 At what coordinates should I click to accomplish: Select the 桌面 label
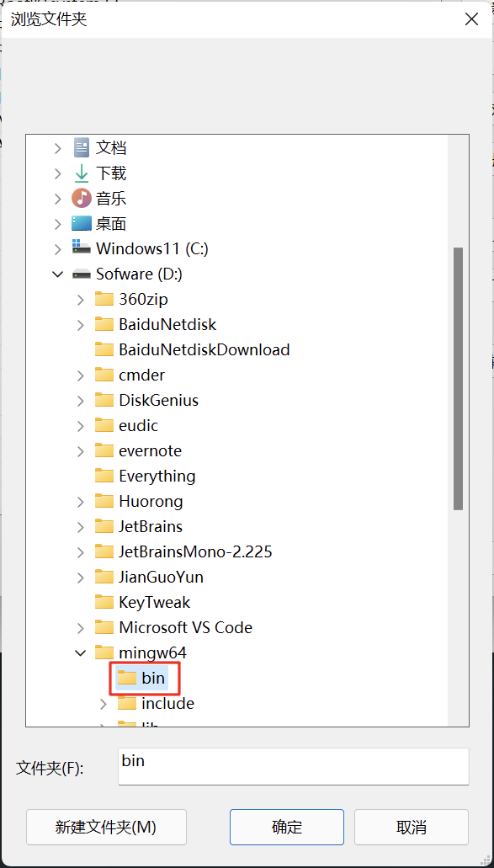tap(111, 224)
